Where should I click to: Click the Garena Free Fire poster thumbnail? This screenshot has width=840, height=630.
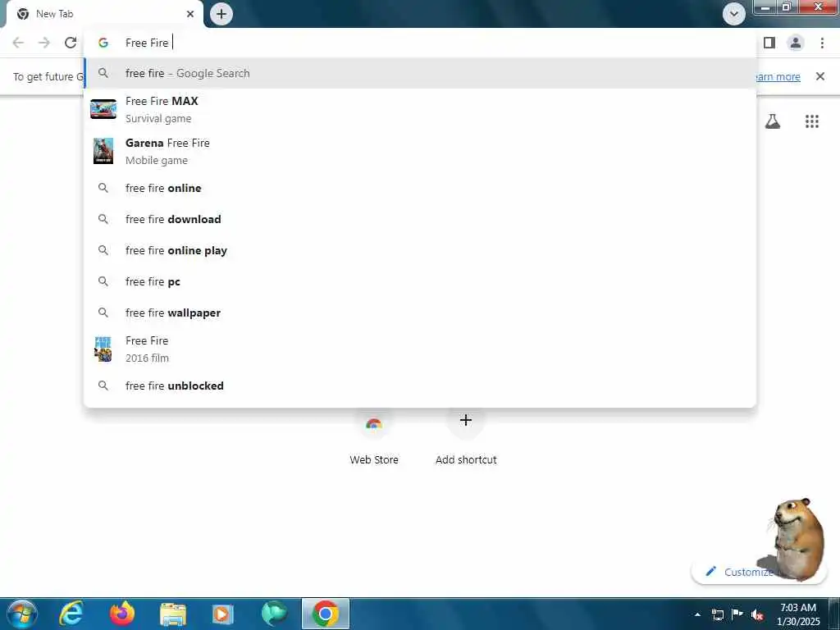[x=103, y=151]
